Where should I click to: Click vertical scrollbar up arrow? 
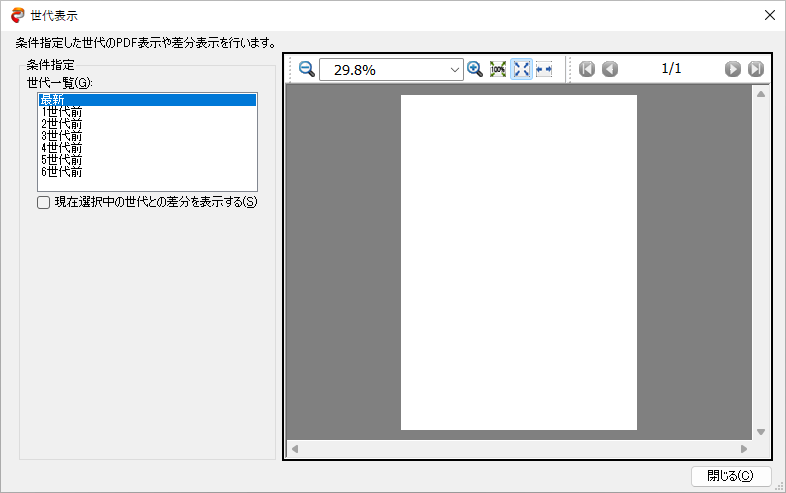click(761, 94)
